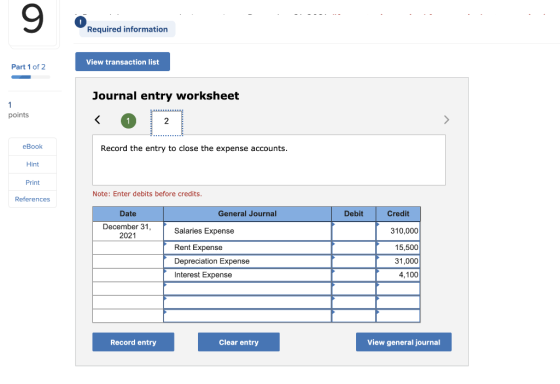Screen dimensions: 560x384
Task: Click the previous entry left chevron
Action: click(97, 120)
